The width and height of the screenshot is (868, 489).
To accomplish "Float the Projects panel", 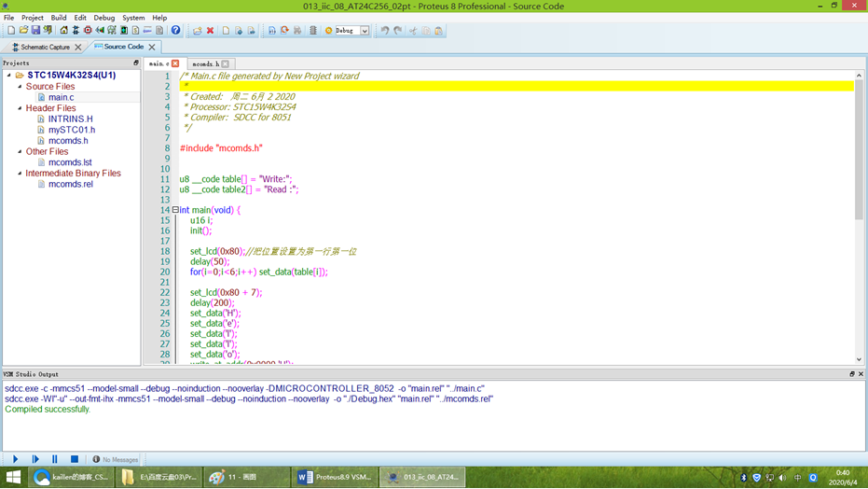I will (x=135, y=63).
